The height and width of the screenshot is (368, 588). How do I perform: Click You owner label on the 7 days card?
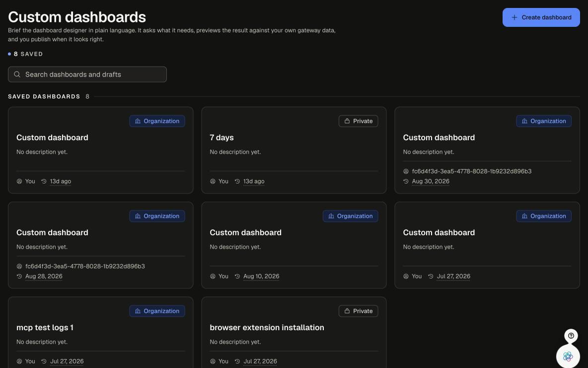click(x=223, y=182)
